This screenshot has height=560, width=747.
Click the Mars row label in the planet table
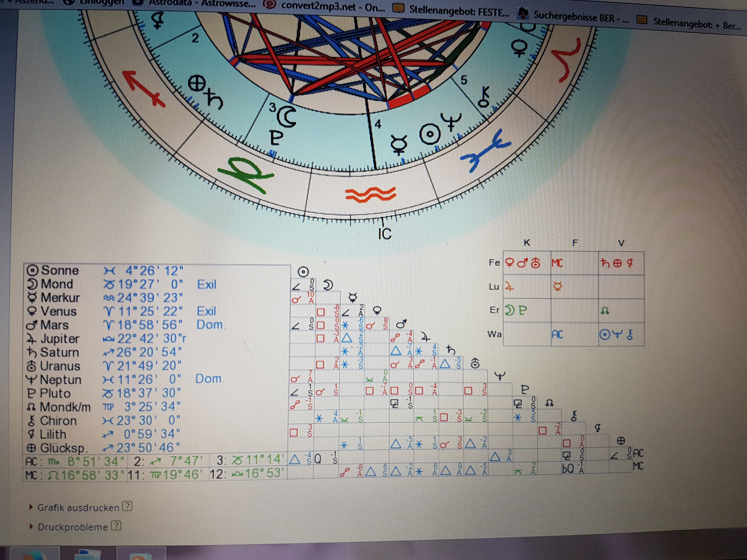[x=54, y=325]
